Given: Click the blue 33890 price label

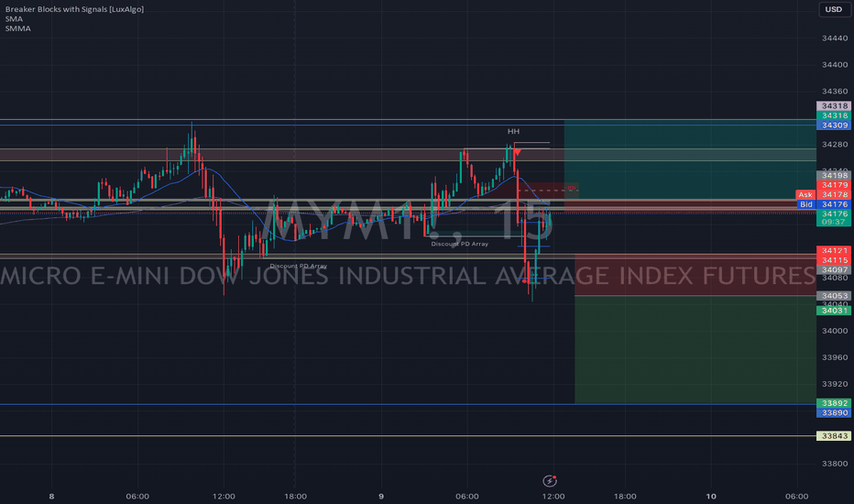Looking at the screenshot, I should click(x=834, y=413).
